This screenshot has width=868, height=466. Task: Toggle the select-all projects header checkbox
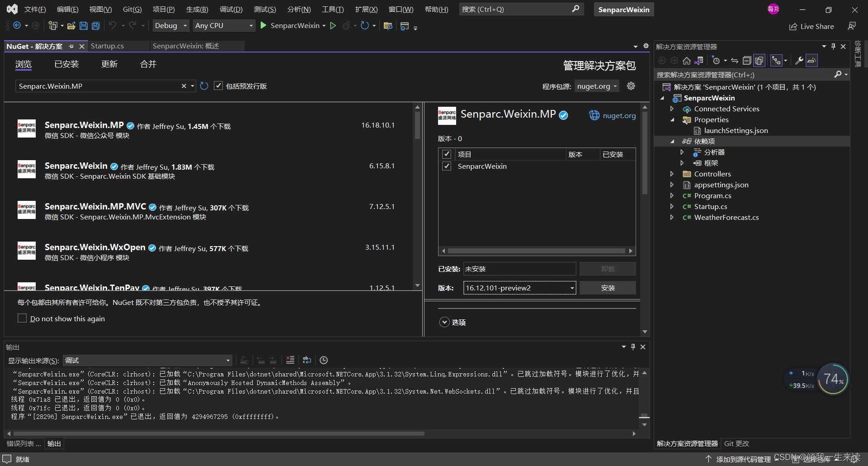tap(447, 154)
